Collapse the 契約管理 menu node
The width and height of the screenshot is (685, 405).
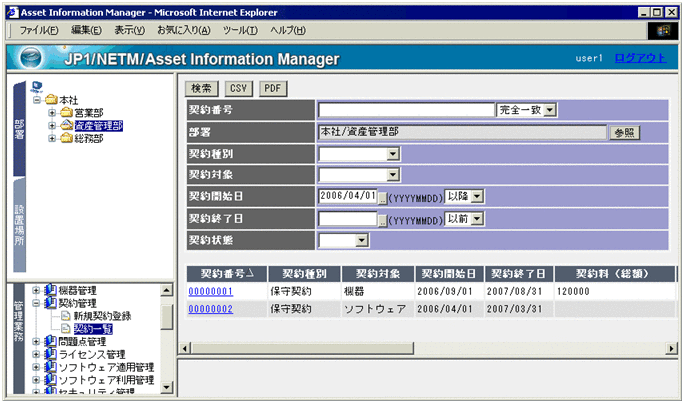click(36, 303)
